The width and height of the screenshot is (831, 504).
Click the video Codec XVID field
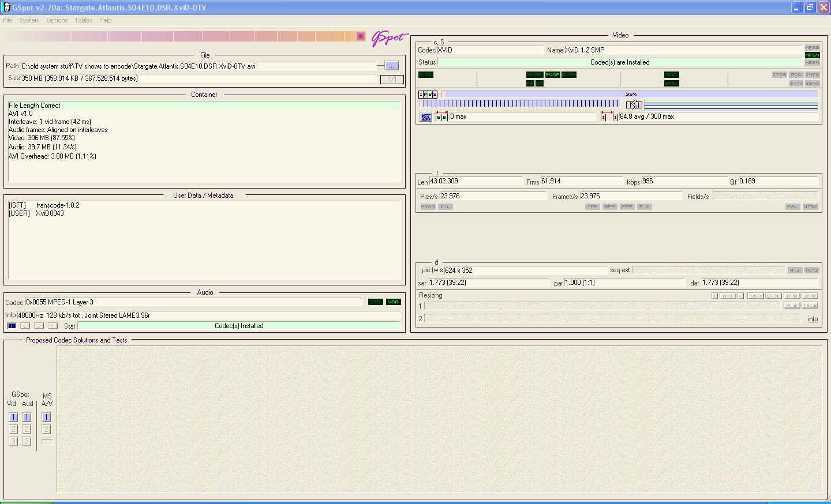tap(491, 50)
